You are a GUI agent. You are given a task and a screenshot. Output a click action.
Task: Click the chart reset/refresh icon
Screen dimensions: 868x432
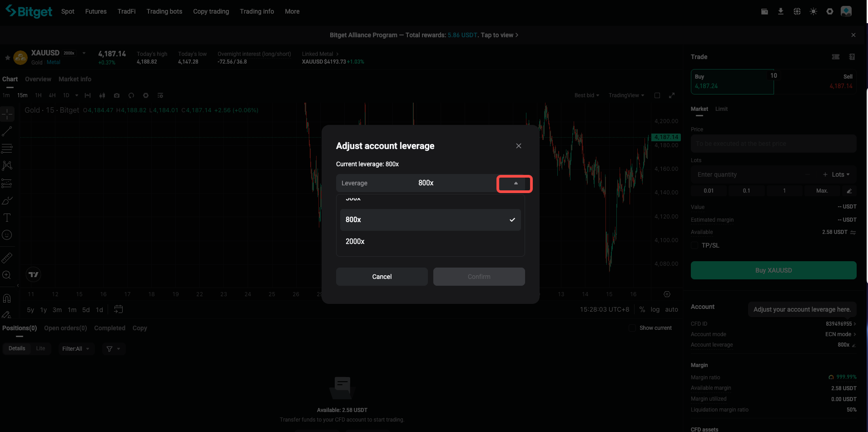[131, 95]
